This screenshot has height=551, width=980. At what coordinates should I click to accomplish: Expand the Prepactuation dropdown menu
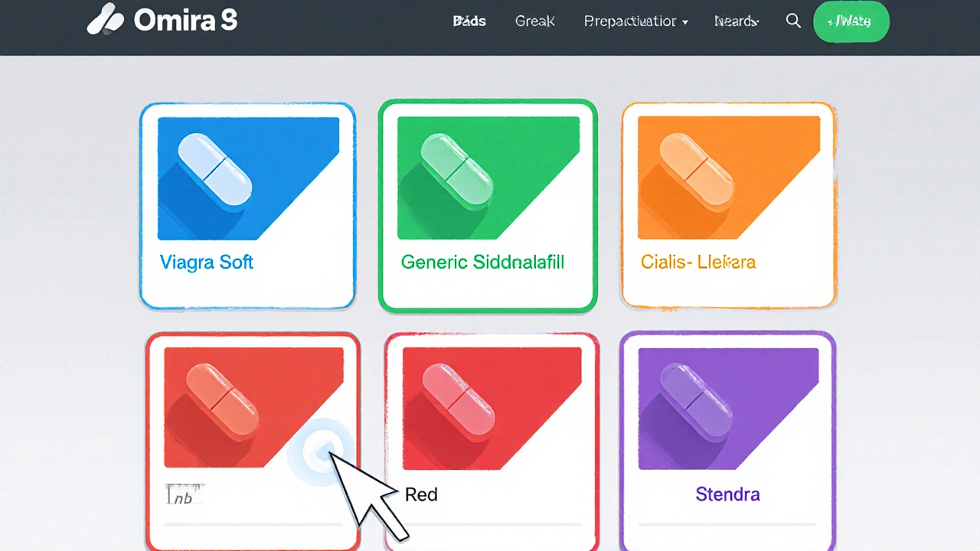coord(635,21)
